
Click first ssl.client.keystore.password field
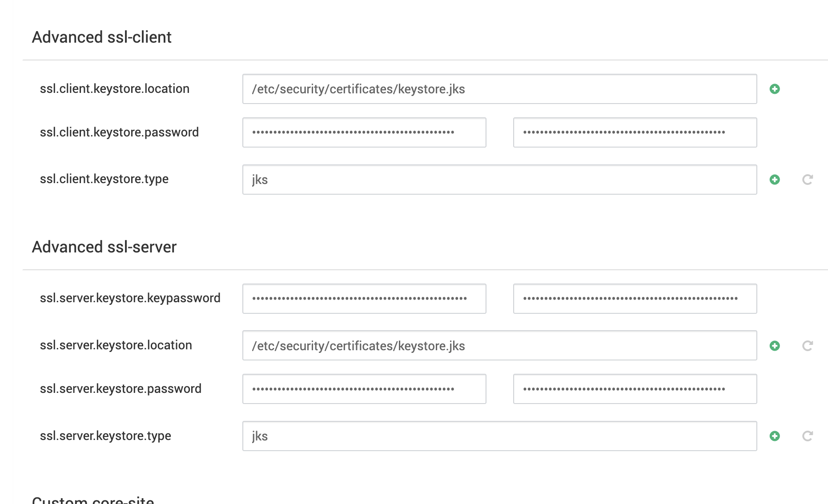click(x=364, y=132)
